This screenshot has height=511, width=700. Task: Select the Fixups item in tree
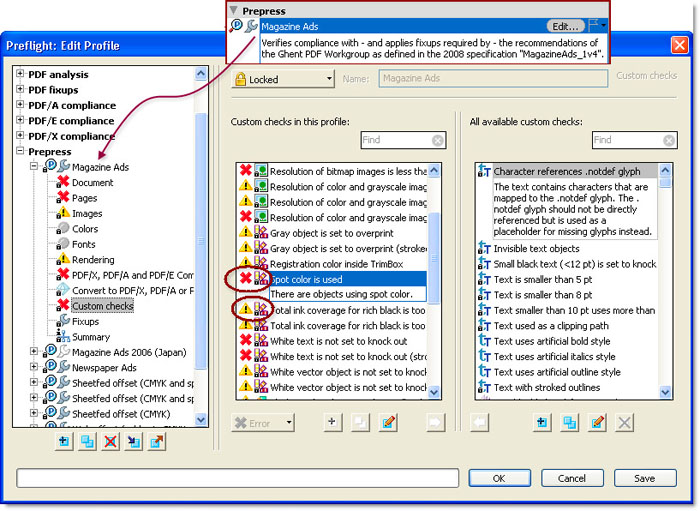tap(85, 322)
